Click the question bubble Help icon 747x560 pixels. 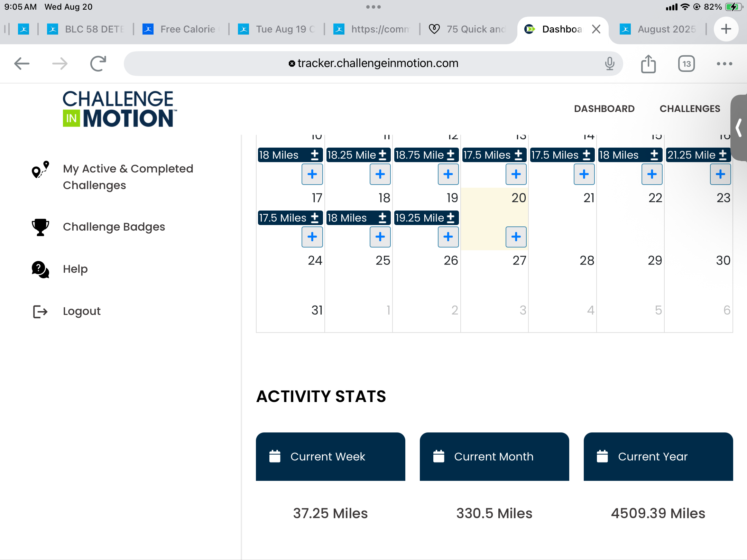click(x=40, y=269)
